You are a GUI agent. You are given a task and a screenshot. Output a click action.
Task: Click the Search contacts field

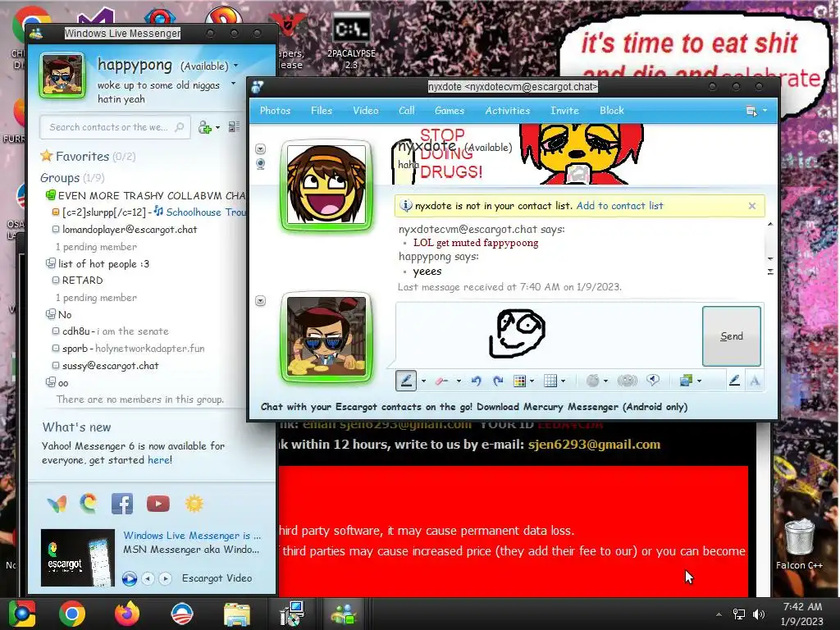pos(115,127)
